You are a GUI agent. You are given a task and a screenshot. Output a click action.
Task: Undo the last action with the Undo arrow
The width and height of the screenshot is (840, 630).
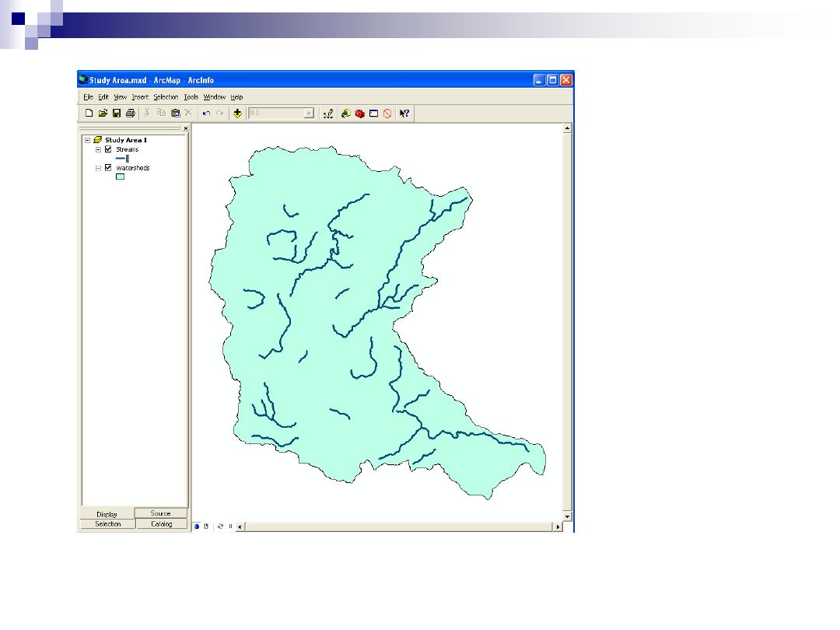coord(206,114)
